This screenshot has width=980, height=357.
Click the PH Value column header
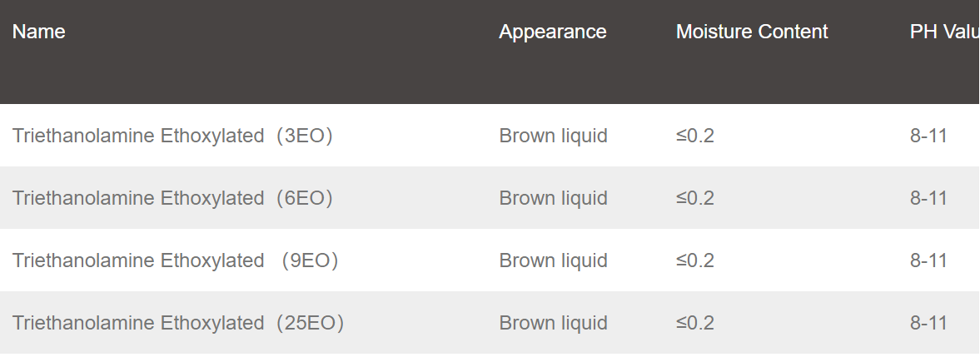(944, 32)
